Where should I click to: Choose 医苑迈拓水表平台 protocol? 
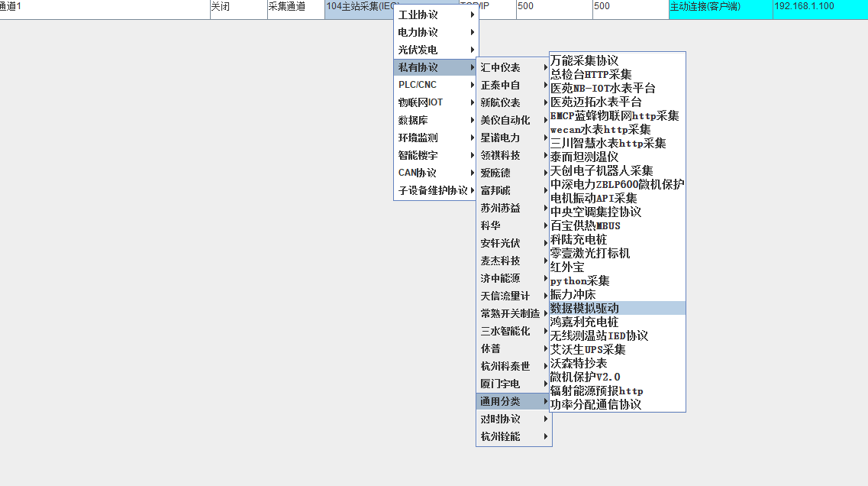pyautogui.click(x=618, y=102)
